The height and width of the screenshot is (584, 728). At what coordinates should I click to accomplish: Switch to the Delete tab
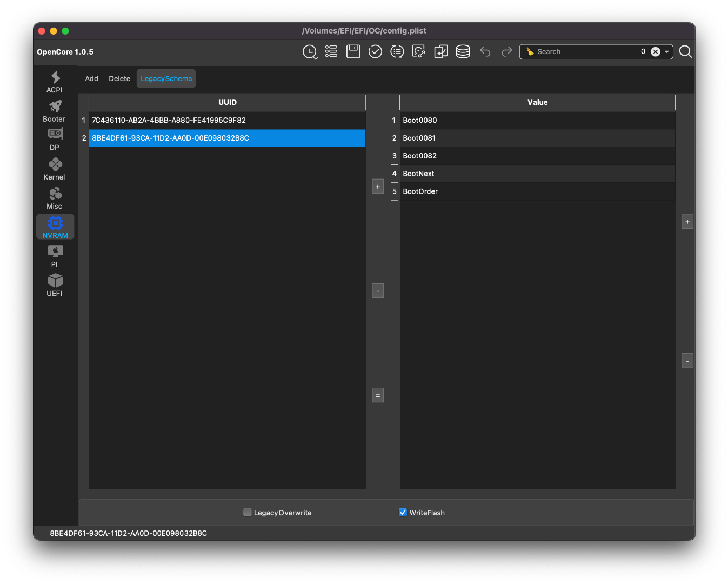pyautogui.click(x=119, y=78)
